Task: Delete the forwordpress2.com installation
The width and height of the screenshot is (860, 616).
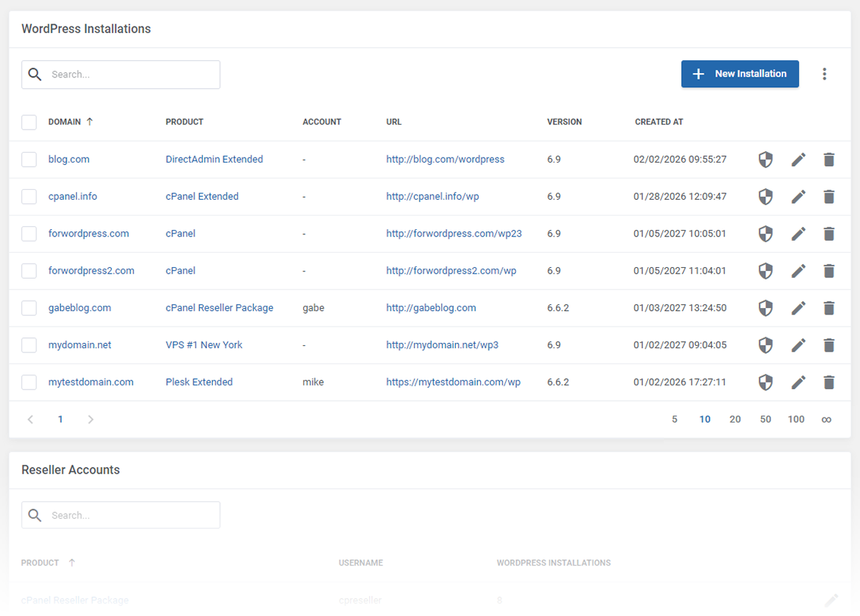Action: click(829, 271)
